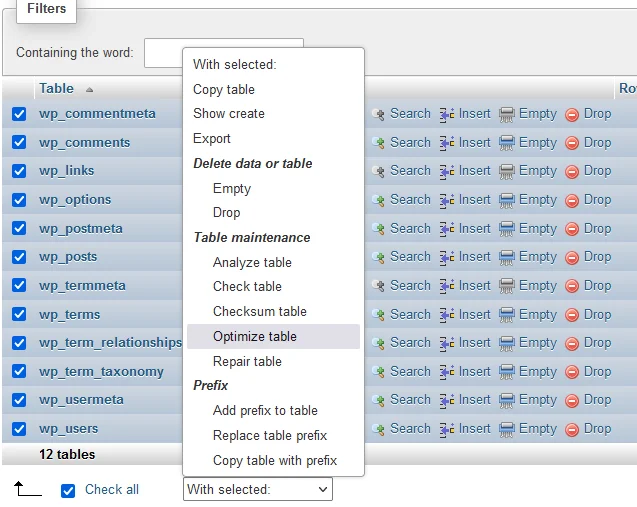Choose Analyze table from the menu
The image size is (637, 507).
coord(273,262)
